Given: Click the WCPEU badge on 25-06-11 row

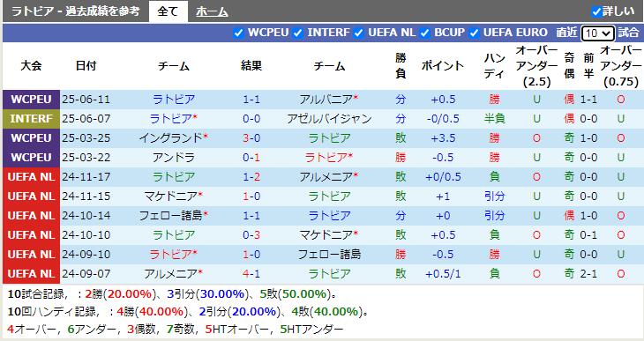Looking at the screenshot, I should [x=31, y=100].
